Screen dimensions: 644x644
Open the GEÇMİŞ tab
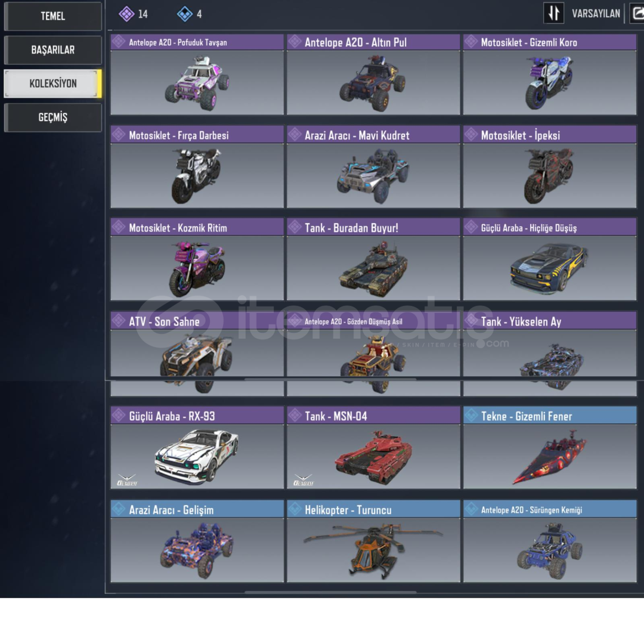coord(53,117)
